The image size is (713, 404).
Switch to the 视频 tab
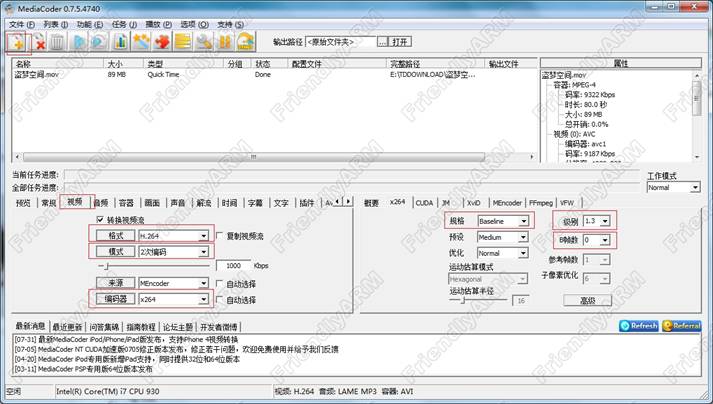click(x=75, y=202)
